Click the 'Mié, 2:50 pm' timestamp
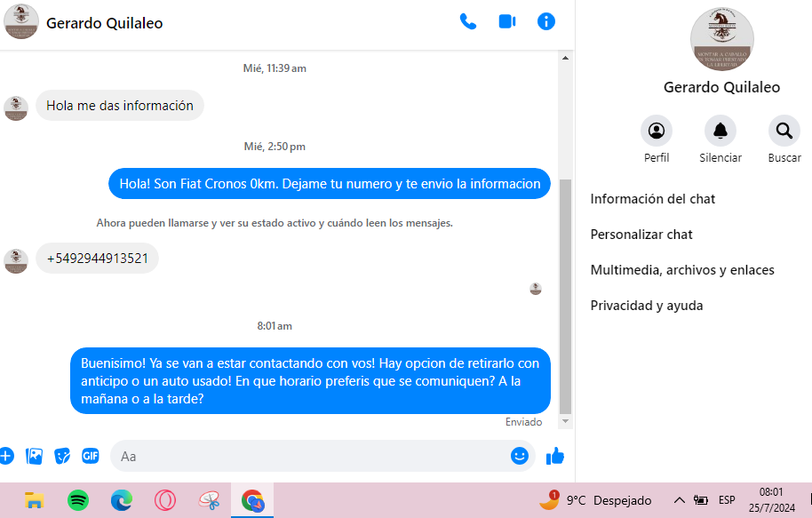Screen dimensions: 812x518 [x=275, y=147]
